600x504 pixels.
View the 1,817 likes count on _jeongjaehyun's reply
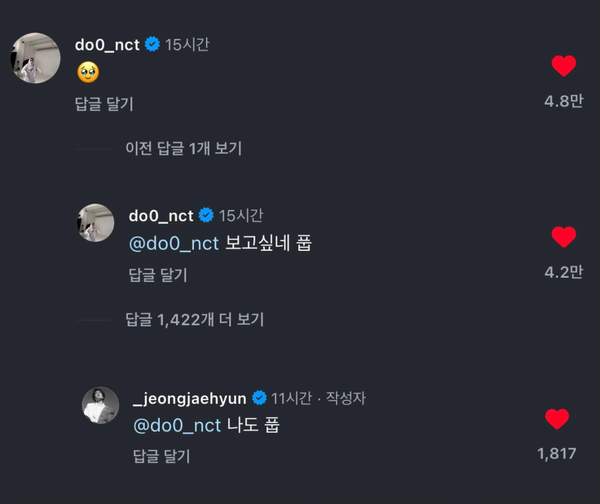pyautogui.click(x=557, y=453)
